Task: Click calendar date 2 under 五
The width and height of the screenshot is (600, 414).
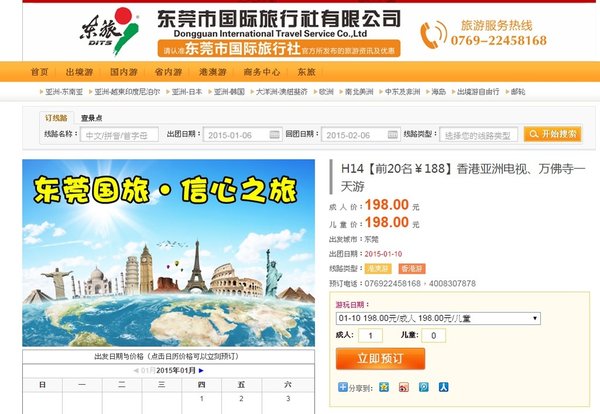Action: 241,399
